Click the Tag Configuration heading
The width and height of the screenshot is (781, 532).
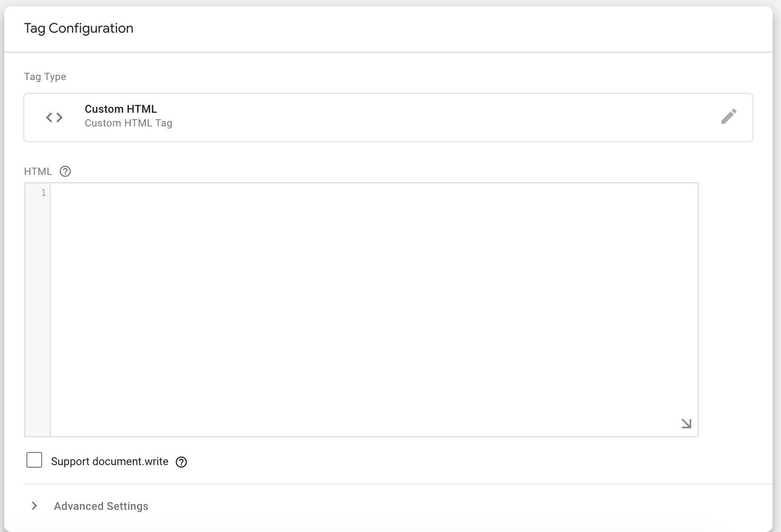pyautogui.click(x=79, y=28)
